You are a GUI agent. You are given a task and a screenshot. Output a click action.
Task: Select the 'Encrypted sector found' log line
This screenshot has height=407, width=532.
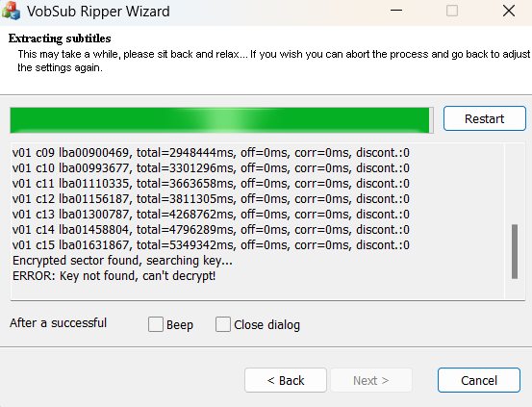(x=122, y=261)
